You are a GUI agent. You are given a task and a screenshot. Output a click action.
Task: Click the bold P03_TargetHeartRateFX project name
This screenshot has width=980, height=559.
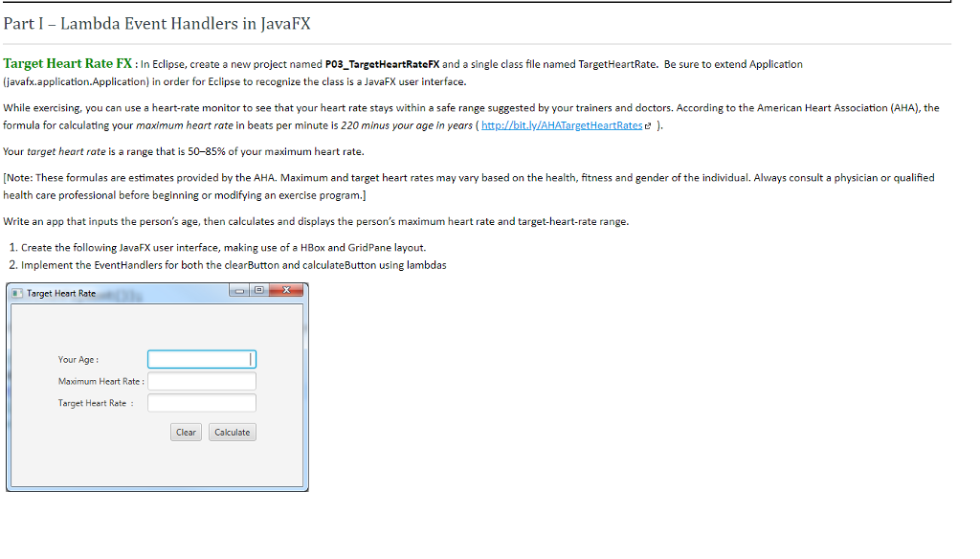coord(383,64)
